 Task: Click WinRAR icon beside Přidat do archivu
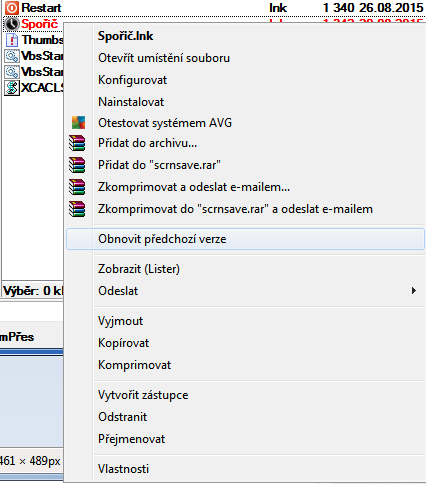[77, 143]
